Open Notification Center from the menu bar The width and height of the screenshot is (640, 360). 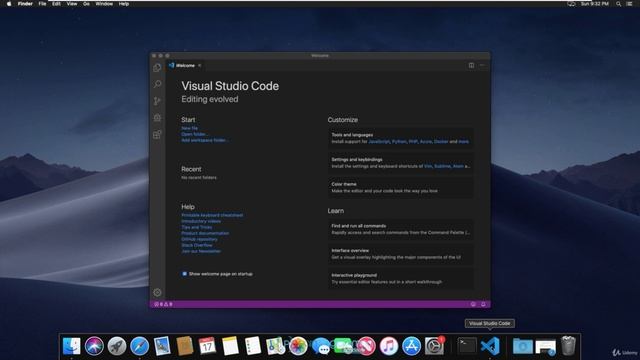click(629, 4)
